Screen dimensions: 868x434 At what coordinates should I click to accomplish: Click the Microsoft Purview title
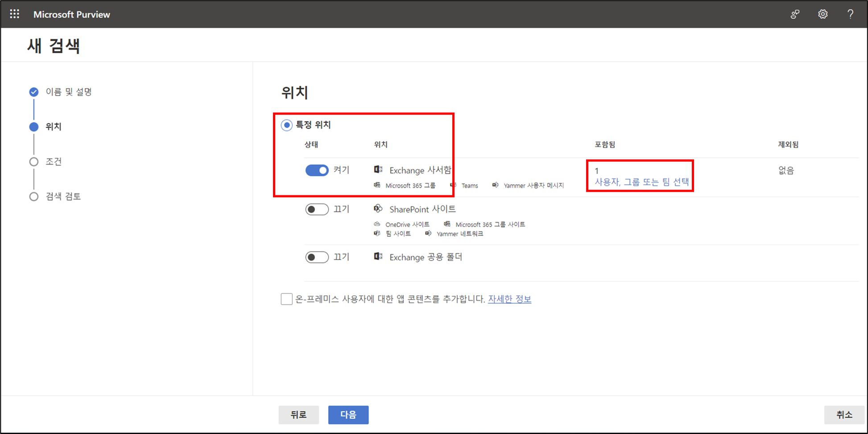72,14
